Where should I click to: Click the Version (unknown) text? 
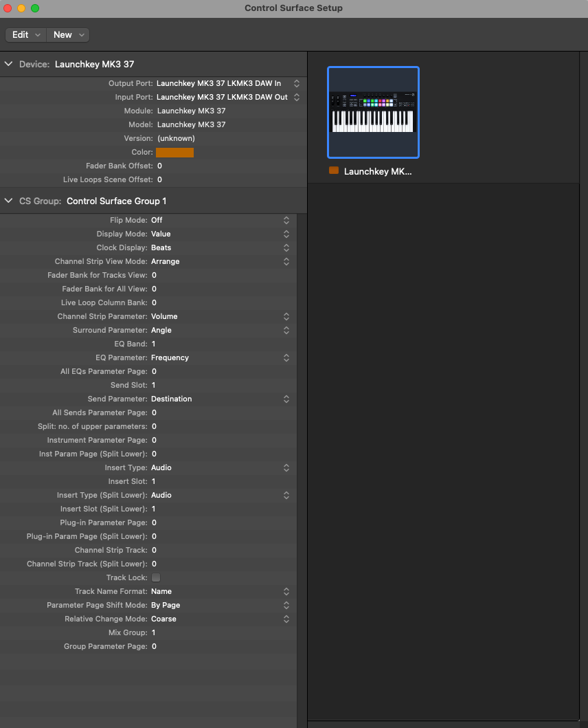pyautogui.click(x=176, y=138)
